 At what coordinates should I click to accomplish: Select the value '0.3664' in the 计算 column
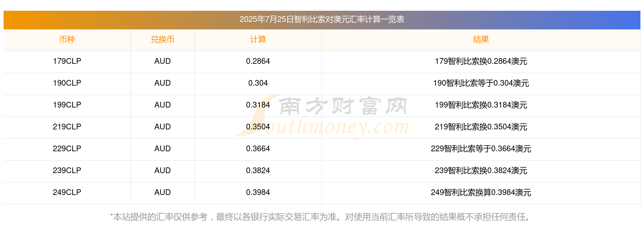258,149
